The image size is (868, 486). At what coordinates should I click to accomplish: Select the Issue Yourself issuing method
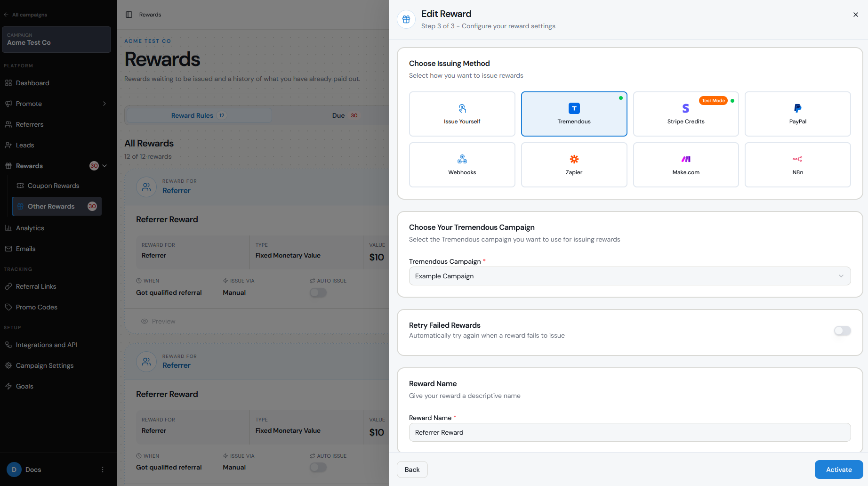pos(462,114)
